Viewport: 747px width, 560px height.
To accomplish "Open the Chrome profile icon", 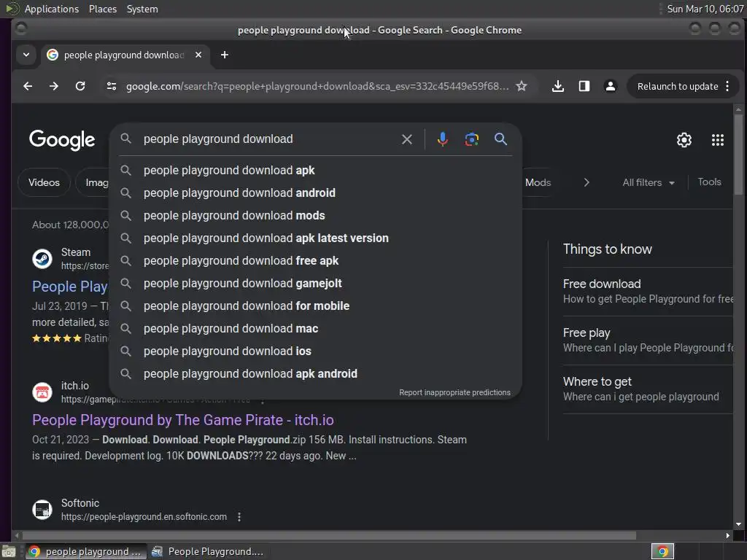I will pos(611,86).
